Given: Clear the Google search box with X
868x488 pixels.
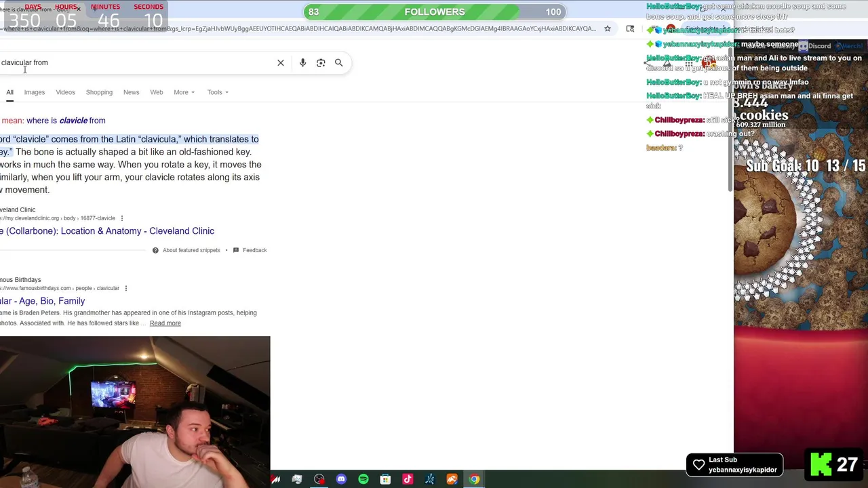Looking at the screenshot, I should pos(281,62).
